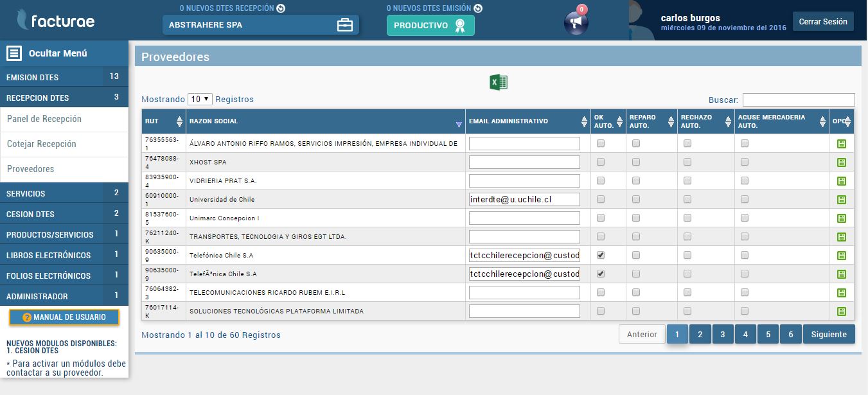Viewport: 868px width, 395px height.
Task: Expand the SERVICIOS menu section
Action: click(x=64, y=193)
